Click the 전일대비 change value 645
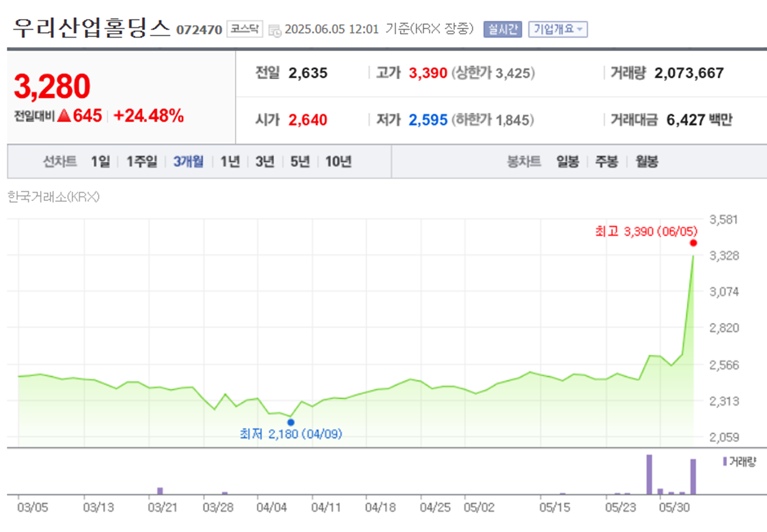The height and width of the screenshot is (532, 767). [88, 116]
